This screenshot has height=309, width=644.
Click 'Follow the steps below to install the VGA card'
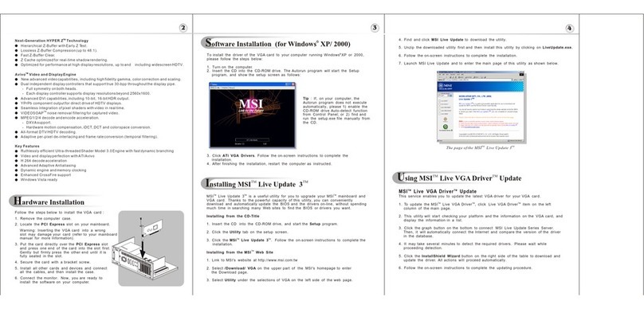pyautogui.click(x=59, y=213)
